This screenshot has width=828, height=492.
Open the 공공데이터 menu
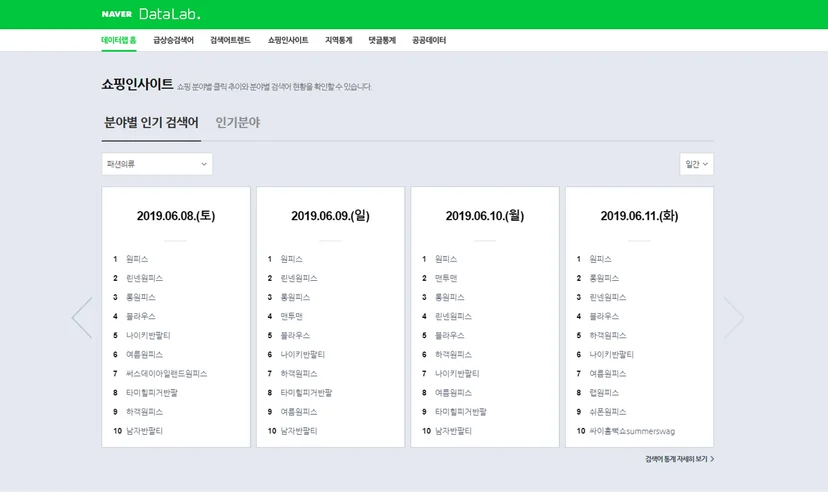point(429,40)
